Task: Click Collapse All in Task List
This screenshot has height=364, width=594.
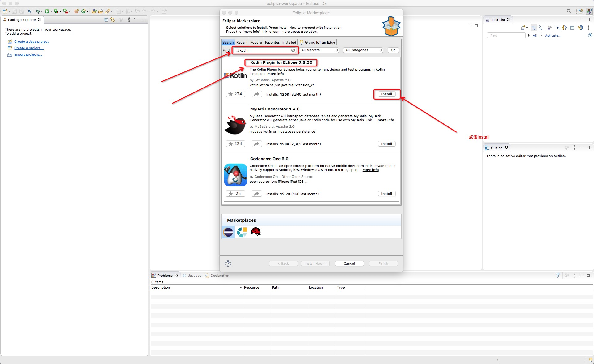Action: tap(572, 28)
